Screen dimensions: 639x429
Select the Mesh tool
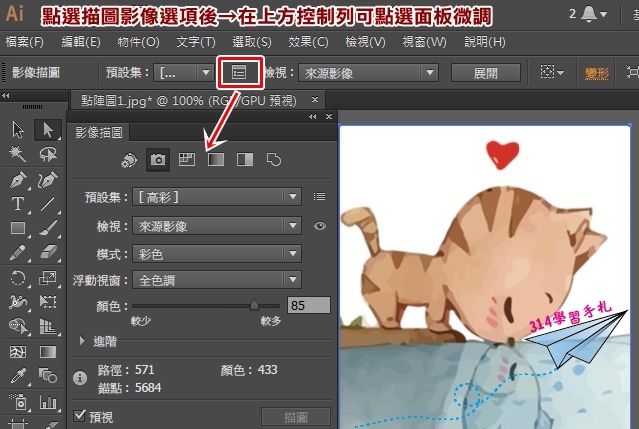point(18,352)
